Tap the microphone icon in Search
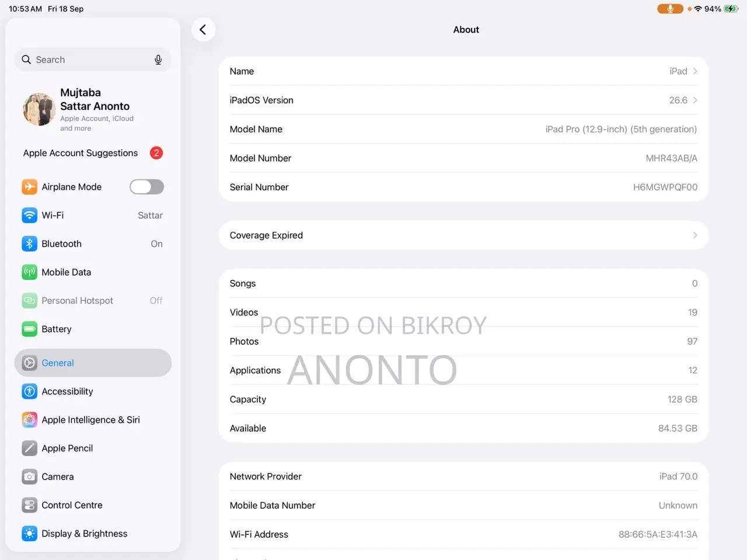747x560 pixels. point(158,60)
